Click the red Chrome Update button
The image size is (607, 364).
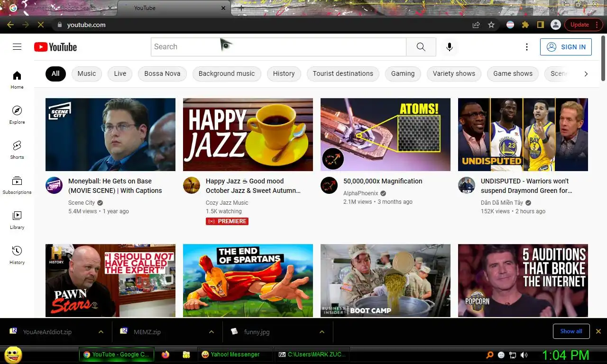(583, 25)
